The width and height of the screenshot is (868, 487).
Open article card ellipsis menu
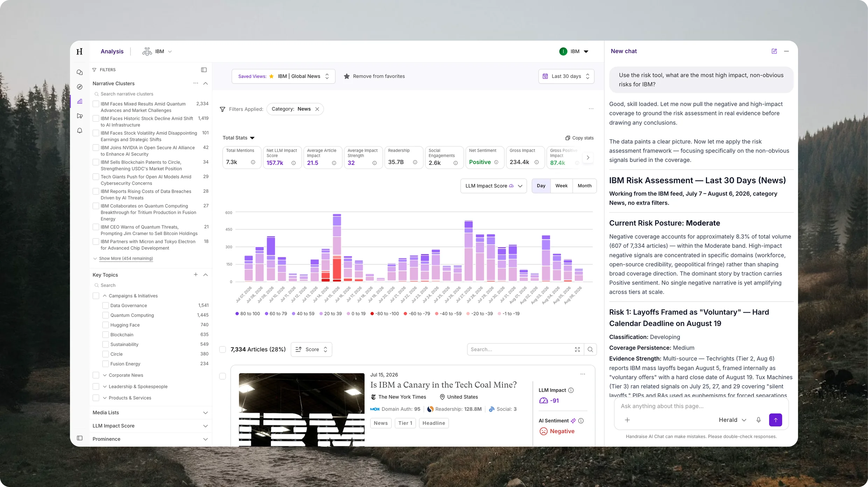pyautogui.click(x=583, y=374)
